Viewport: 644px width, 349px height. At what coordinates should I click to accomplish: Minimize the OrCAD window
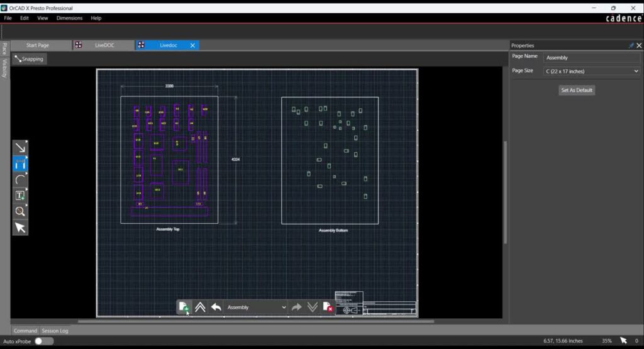click(594, 8)
